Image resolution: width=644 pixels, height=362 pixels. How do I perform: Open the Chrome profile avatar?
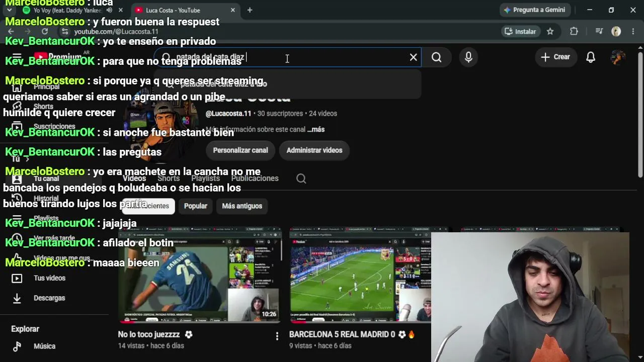[616, 32]
